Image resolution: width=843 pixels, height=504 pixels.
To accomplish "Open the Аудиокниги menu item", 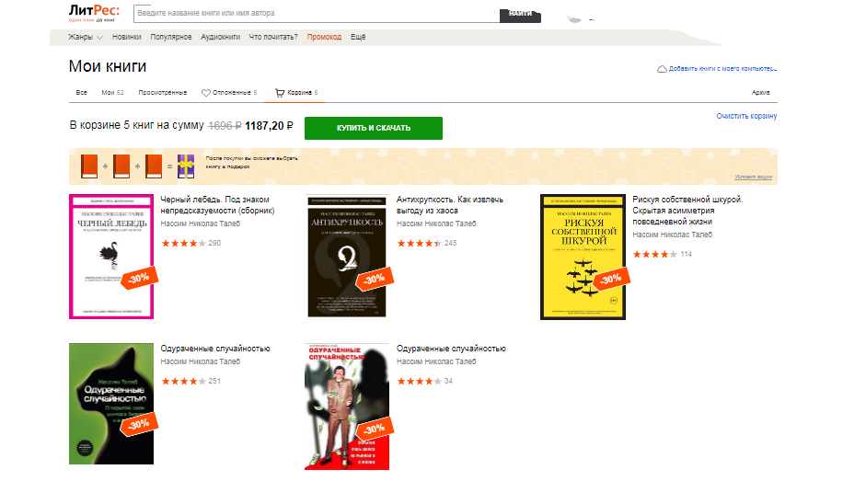I will coord(221,37).
